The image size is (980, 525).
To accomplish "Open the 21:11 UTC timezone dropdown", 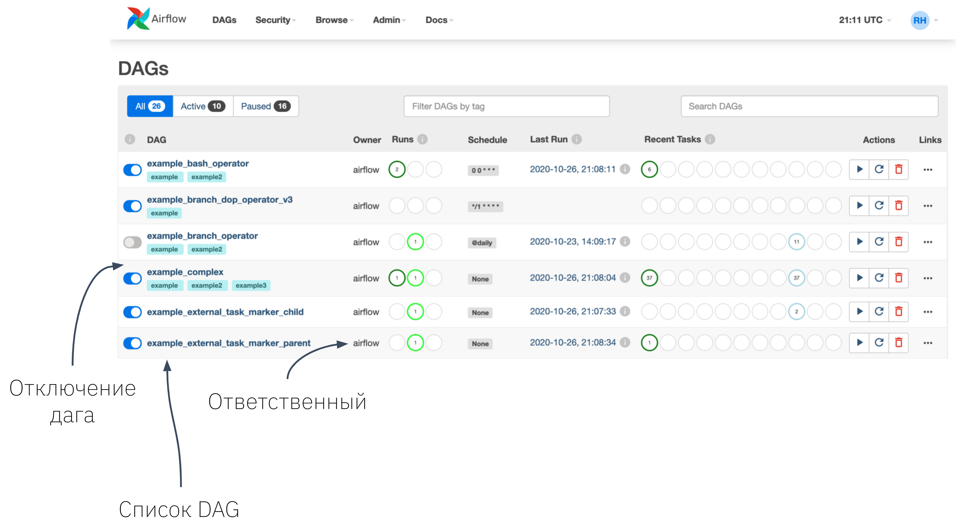I will [865, 20].
